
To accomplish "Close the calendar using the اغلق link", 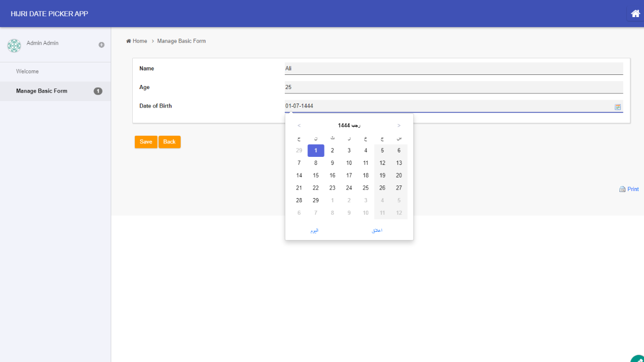I will [376, 230].
